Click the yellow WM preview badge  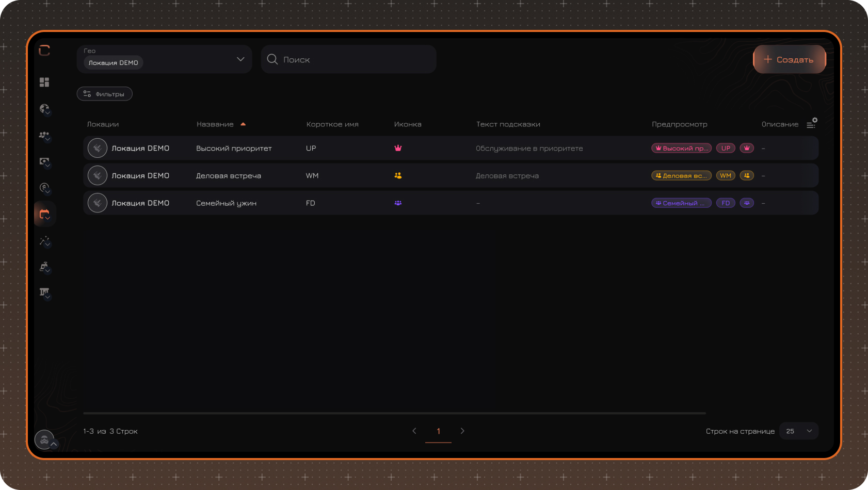pyautogui.click(x=726, y=175)
